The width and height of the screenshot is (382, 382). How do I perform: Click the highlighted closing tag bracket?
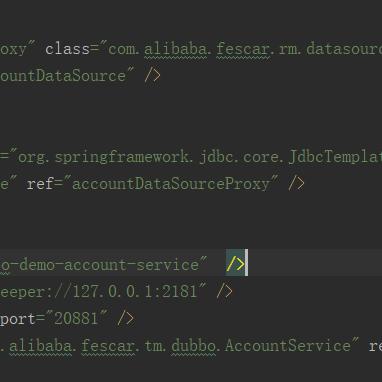tap(236, 264)
